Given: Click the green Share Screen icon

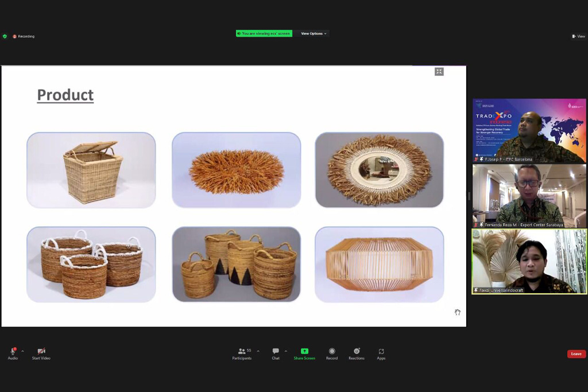Looking at the screenshot, I should (304, 351).
